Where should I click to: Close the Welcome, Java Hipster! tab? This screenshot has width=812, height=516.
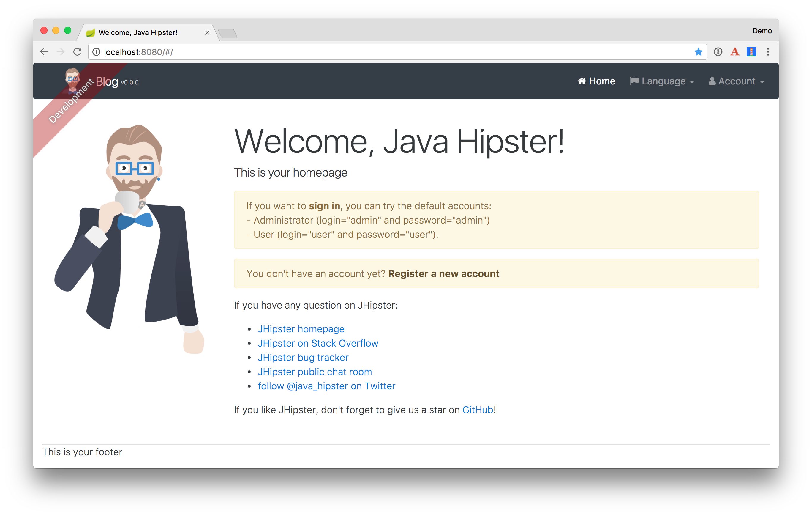click(x=207, y=33)
